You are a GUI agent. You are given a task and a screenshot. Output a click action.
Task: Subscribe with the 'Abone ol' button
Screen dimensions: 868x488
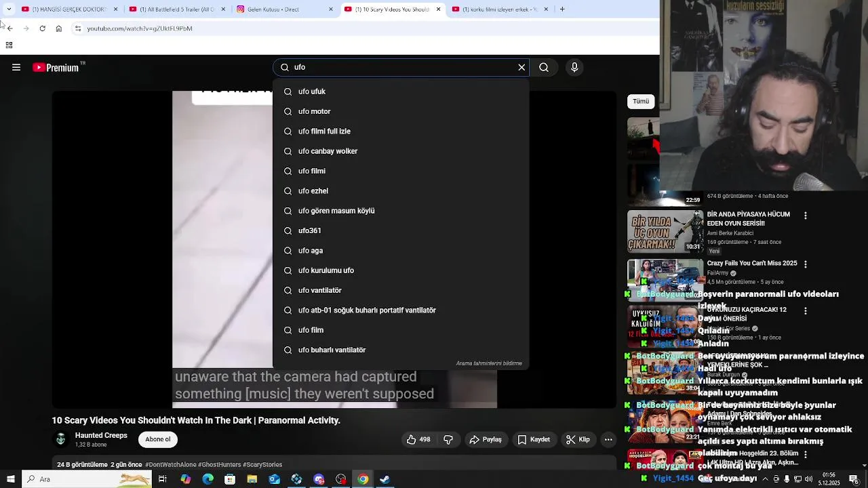158,439
